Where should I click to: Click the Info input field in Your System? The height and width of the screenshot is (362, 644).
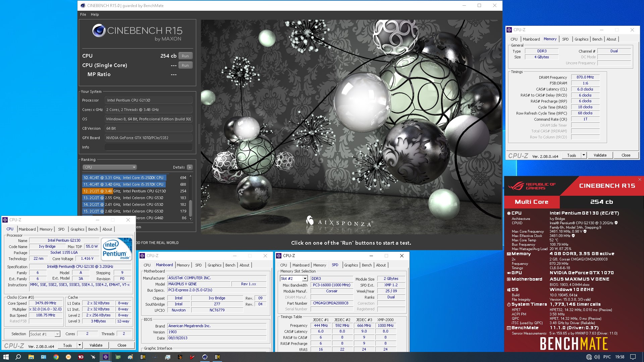tap(149, 147)
